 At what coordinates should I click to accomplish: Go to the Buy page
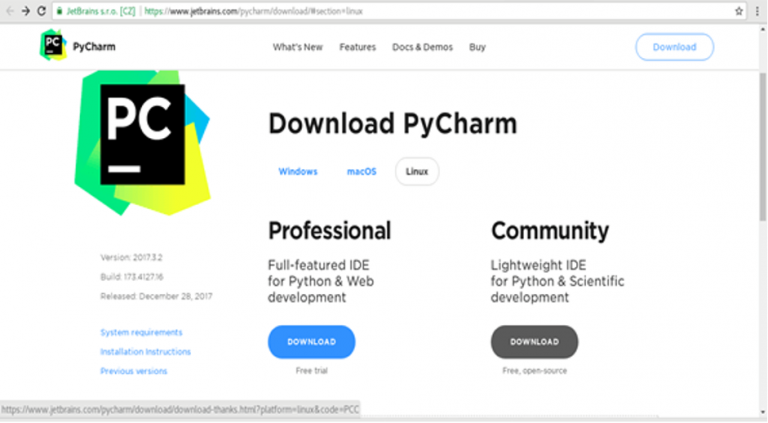[477, 47]
